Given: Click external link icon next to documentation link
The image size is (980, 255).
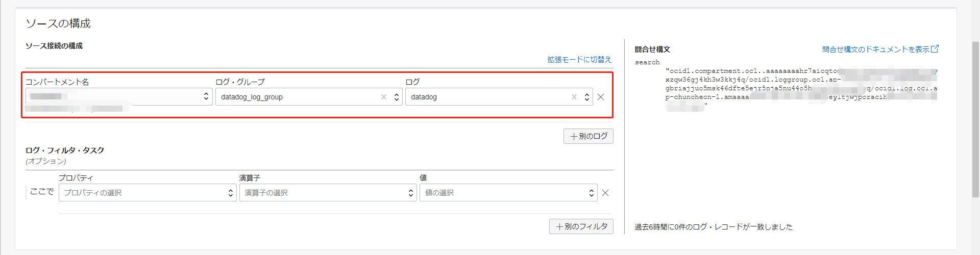Looking at the screenshot, I should pos(935,49).
